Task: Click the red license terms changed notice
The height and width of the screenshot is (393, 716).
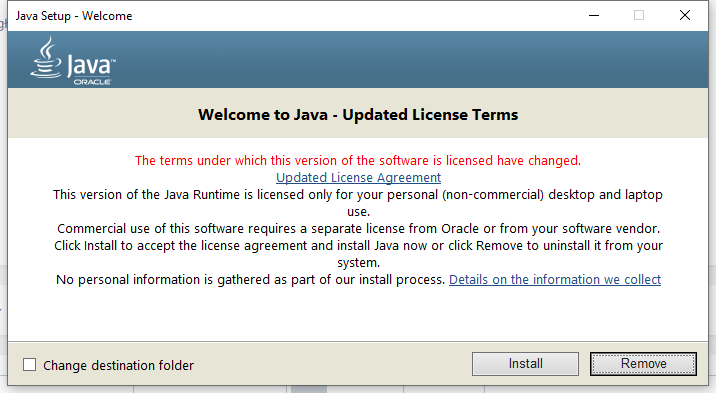Action: [x=358, y=161]
